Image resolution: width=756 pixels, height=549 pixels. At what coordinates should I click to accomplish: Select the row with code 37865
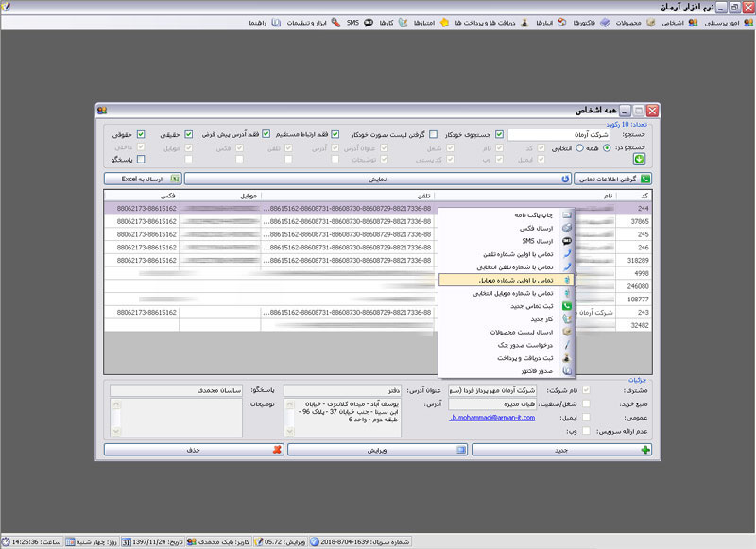378,221
